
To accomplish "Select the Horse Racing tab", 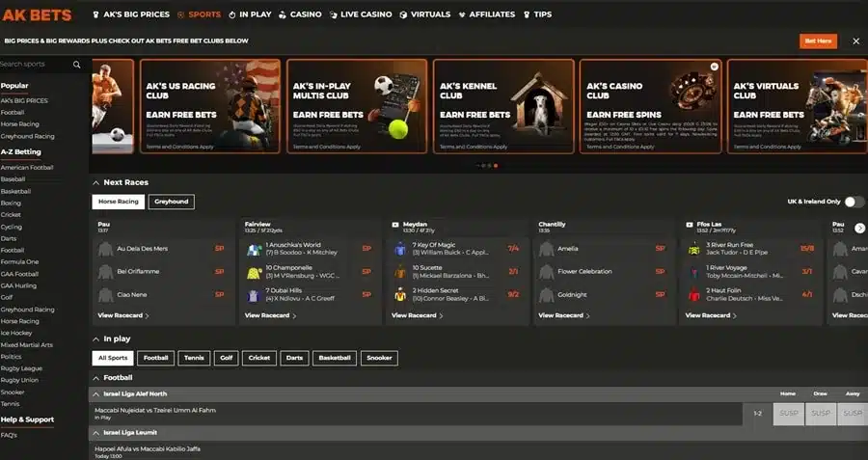I will coord(119,202).
